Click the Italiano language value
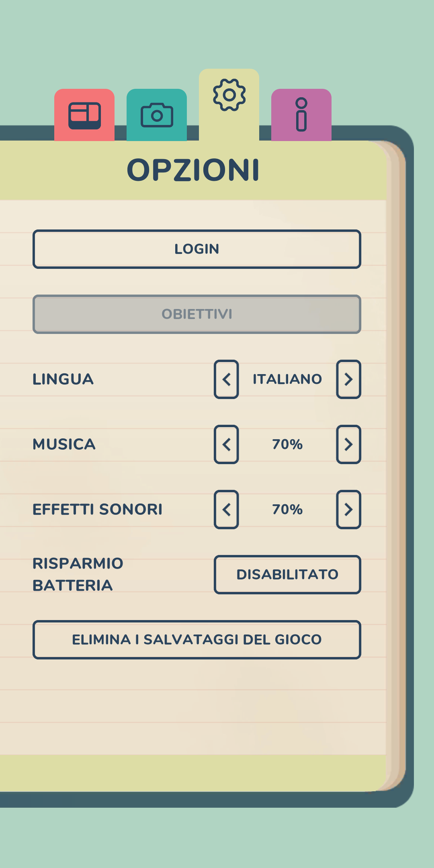Image resolution: width=434 pixels, height=868 pixels. click(287, 379)
